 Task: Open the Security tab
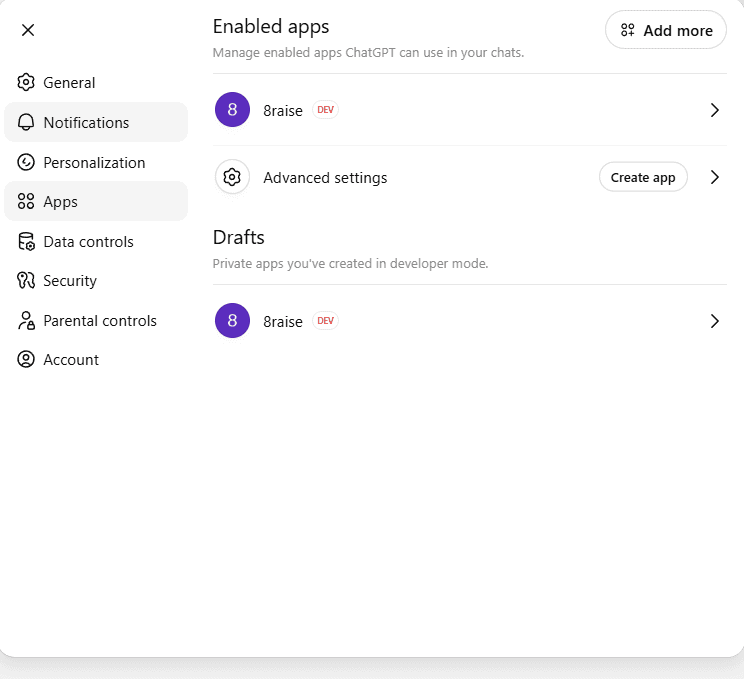[96, 280]
